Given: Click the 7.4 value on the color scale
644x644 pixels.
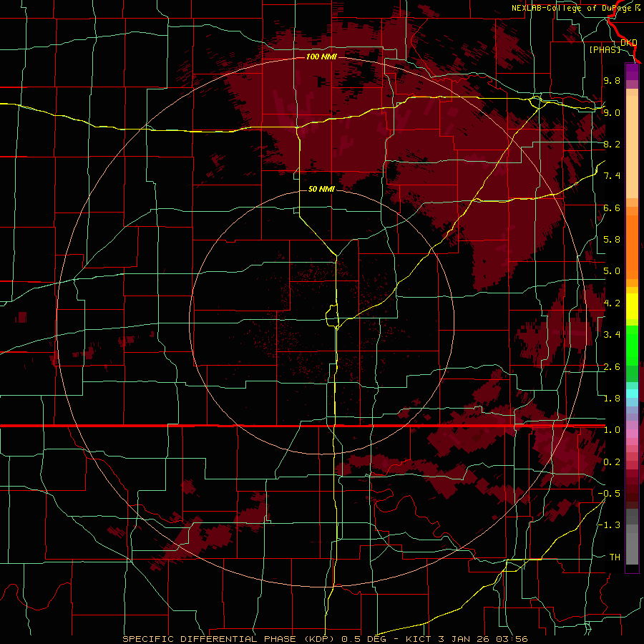Looking at the screenshot, I should [x=612, y=176].
